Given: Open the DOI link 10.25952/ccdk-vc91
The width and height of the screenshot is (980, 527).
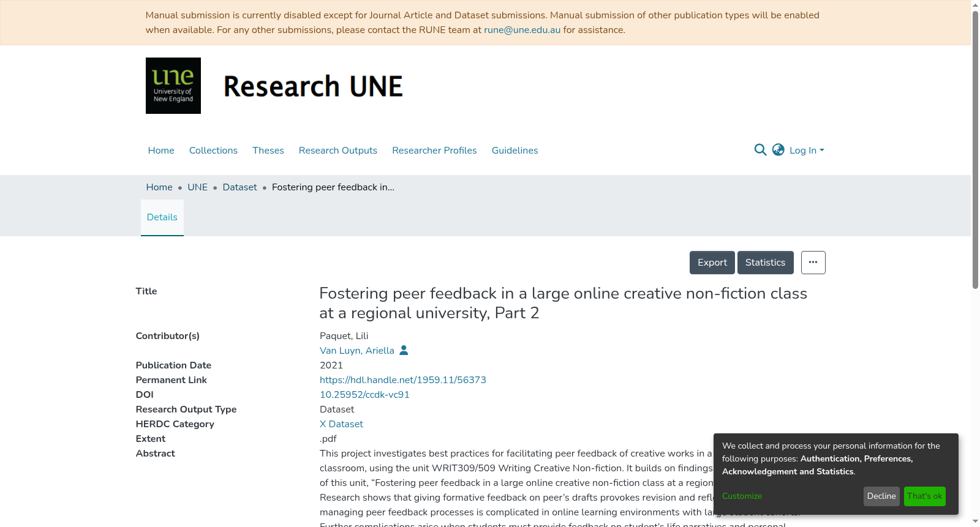Looking at the screenshot, I should (364, 395).
